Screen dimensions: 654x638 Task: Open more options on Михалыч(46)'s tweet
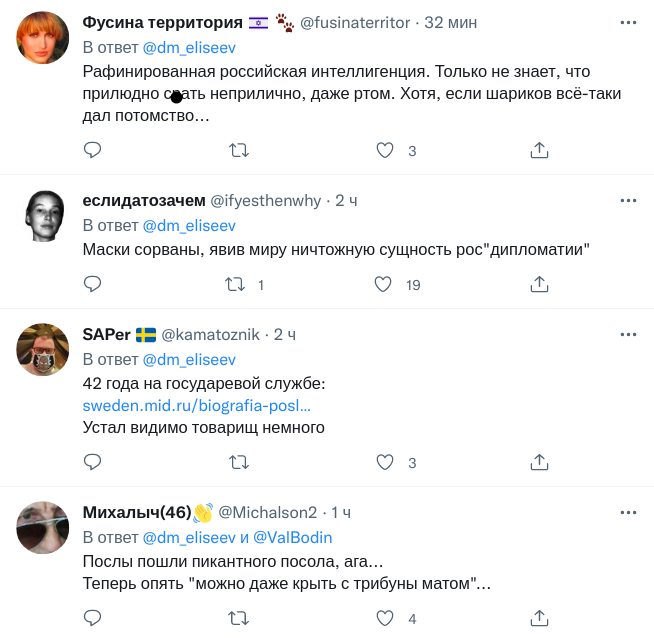tap(628, 512)
